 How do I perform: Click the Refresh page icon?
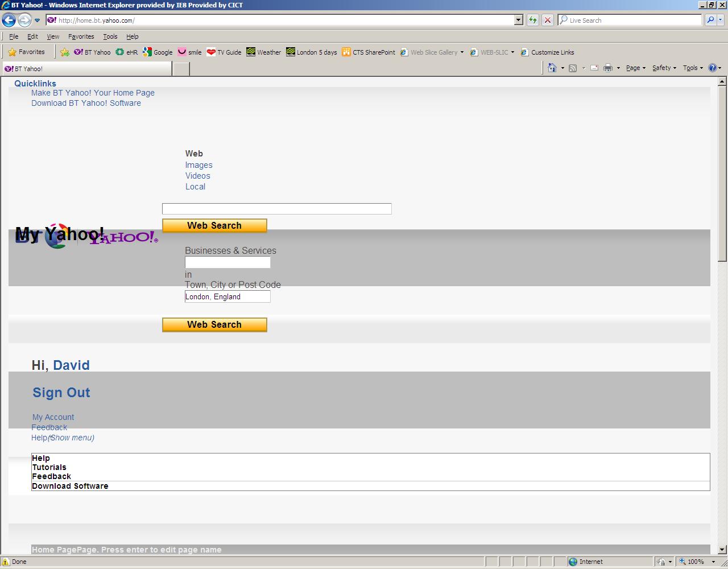[532, 20]
